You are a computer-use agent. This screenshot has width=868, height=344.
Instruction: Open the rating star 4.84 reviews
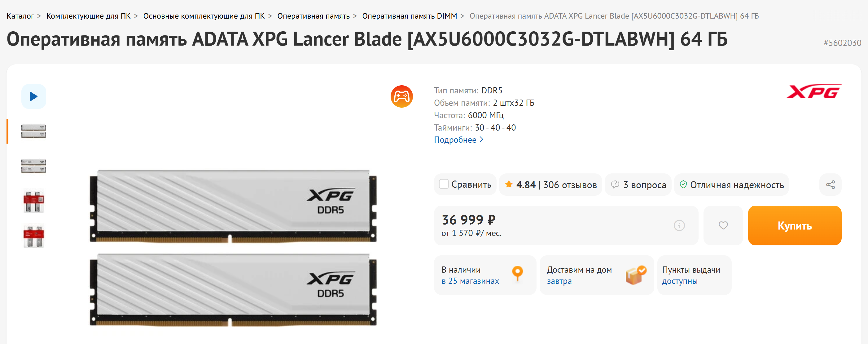click(550, 185)
